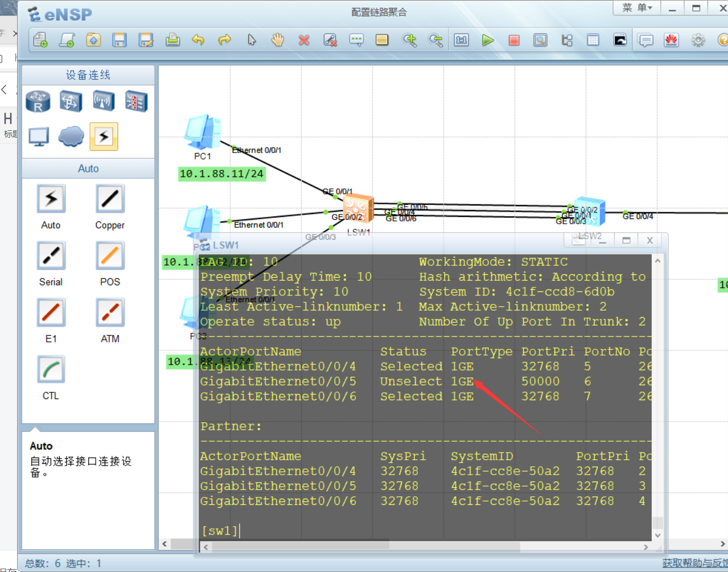This screenshot has width=728, height=572.
Task: Click canvas horizontal scrollbar left arrow
Action: coord(164,544)
